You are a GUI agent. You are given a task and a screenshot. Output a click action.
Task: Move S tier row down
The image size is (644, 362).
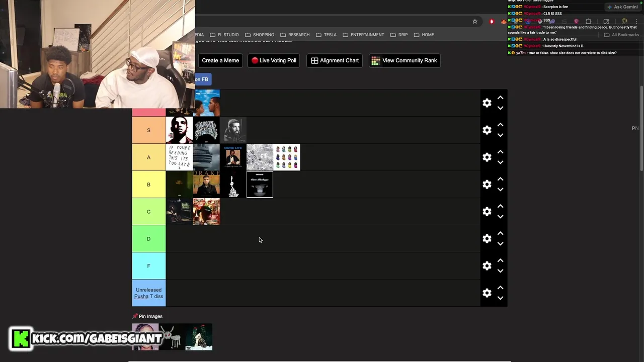[500, 135]
